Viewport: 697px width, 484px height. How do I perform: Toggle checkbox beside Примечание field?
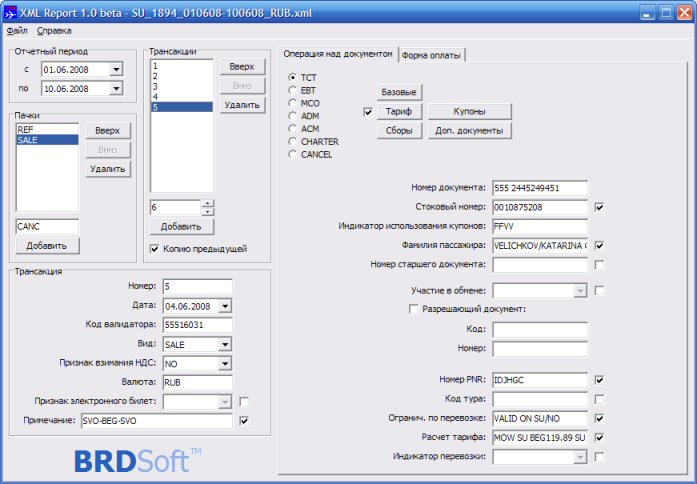point(244,420)
